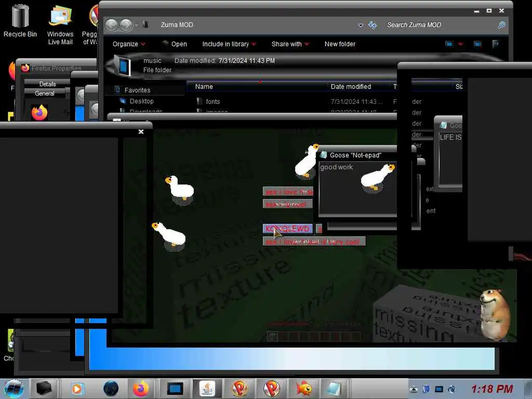Click the Search Zuma MOD field
Viewport: 532px width, 399px height.
tap(441, 25)
